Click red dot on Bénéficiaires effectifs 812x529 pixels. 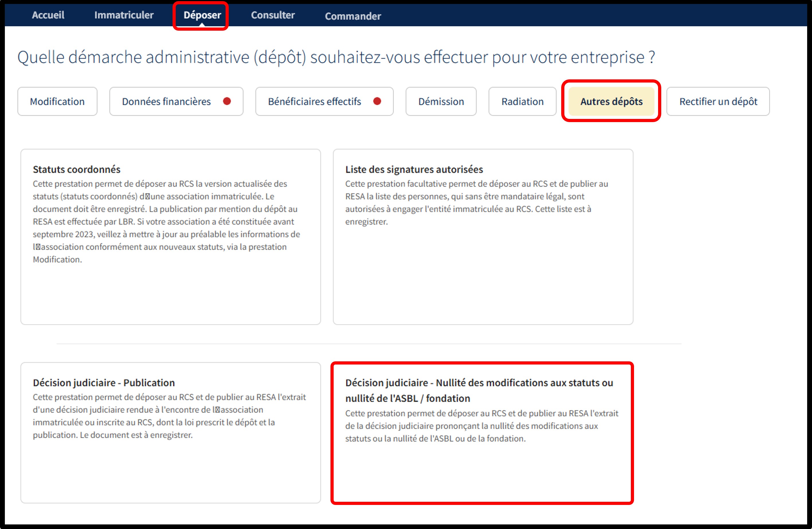point(377,101)
